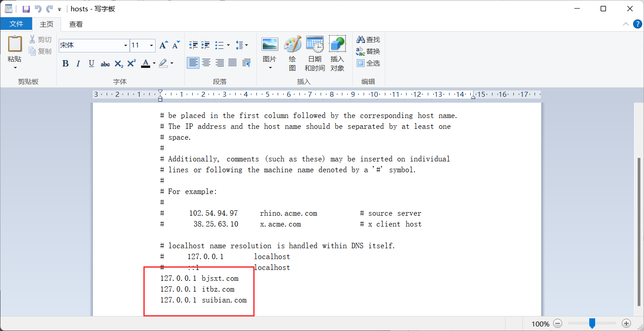The image size is (644, 331).
Task: Insert a Paint drawing with 绘图
Action: tap(292, 53)
